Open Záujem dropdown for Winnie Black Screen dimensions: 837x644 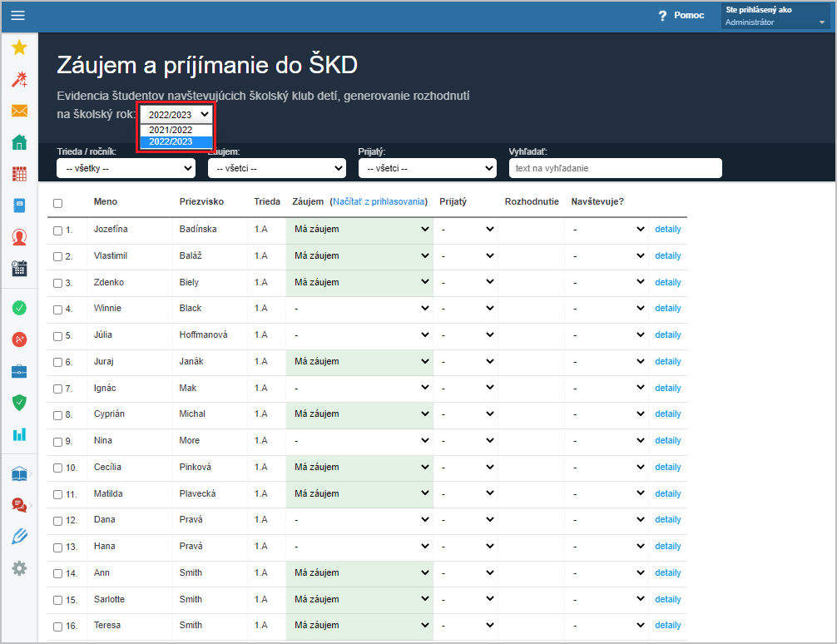pyautogui.click(x=359, y=308)
